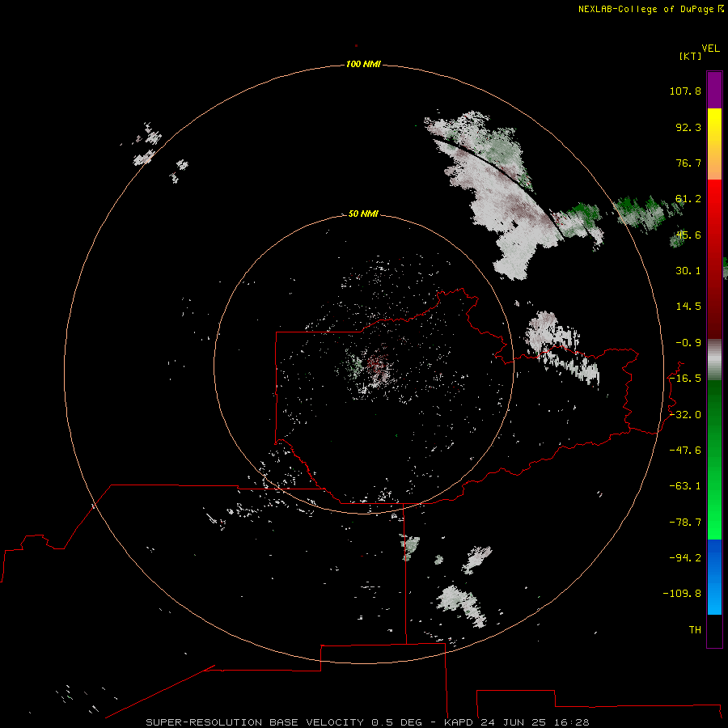The width and height of the screenshot is (728, 728).
Task: Select the -63.1 legend value
Action: (685, 486)
